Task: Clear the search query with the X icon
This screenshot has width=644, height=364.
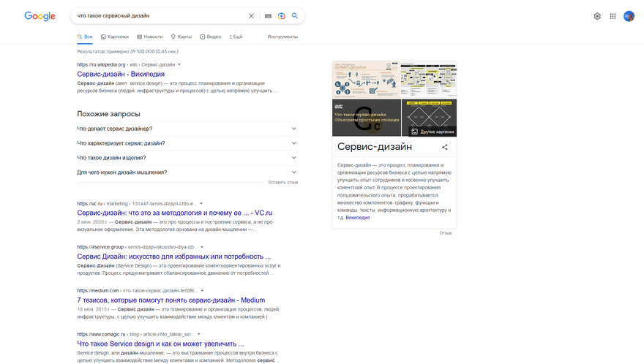Action: (x=251, y=16)
